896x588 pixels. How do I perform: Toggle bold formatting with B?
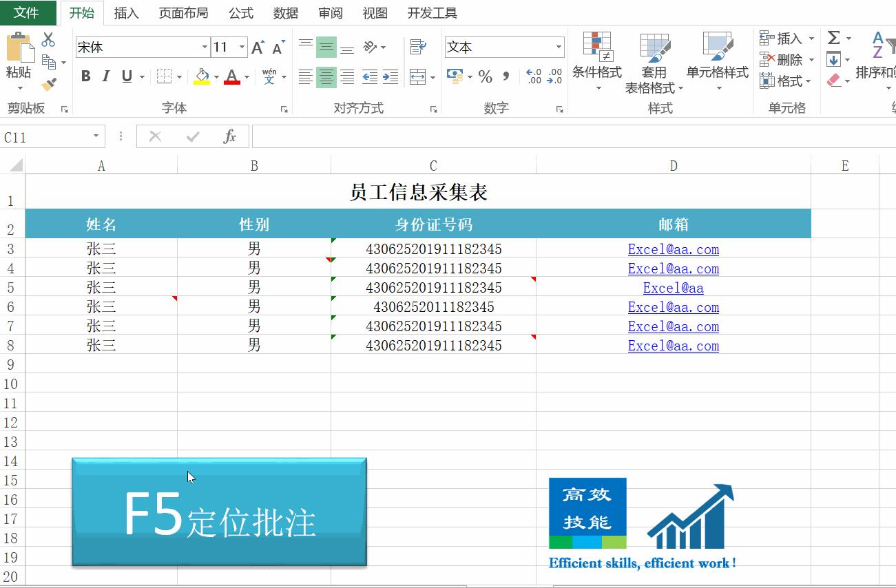pyautogui.click(x=85, y=76)
